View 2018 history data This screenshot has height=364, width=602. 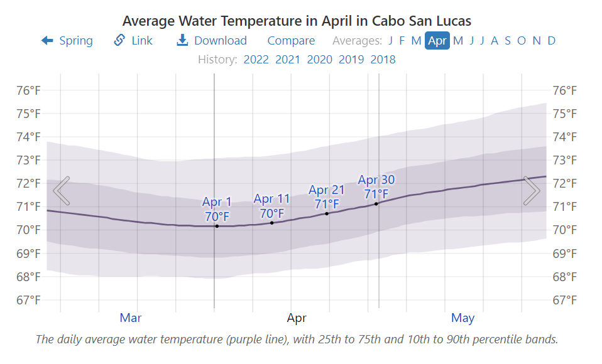click(x=382, y=59)
